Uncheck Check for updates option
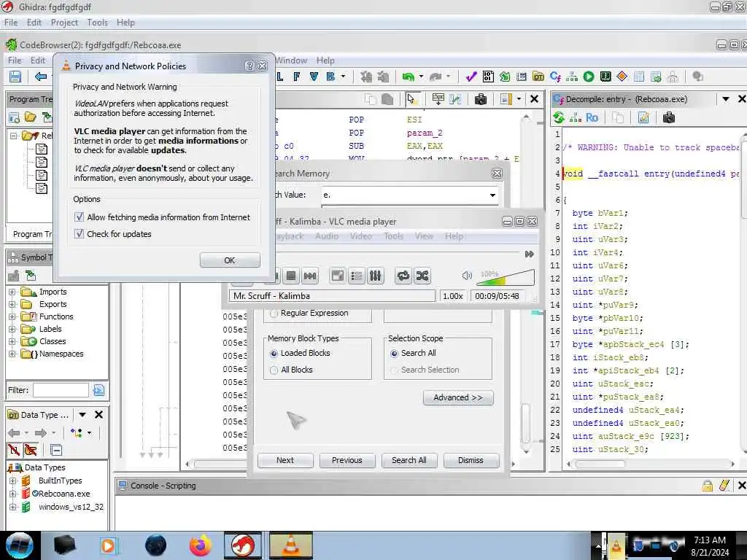This screenshot has height=560, width=747. 79,234
